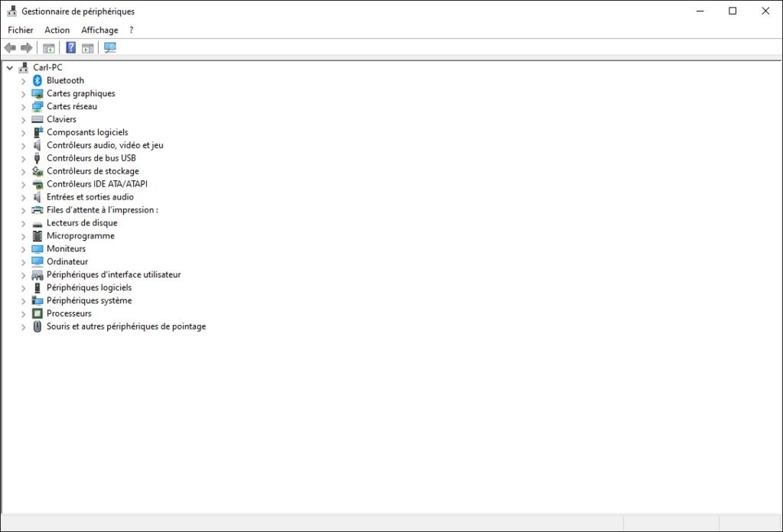Expand the Contrôleurs audio, vidéo et jeu category
The width and height of the screenshot is (783, 532).
point(23,146)
